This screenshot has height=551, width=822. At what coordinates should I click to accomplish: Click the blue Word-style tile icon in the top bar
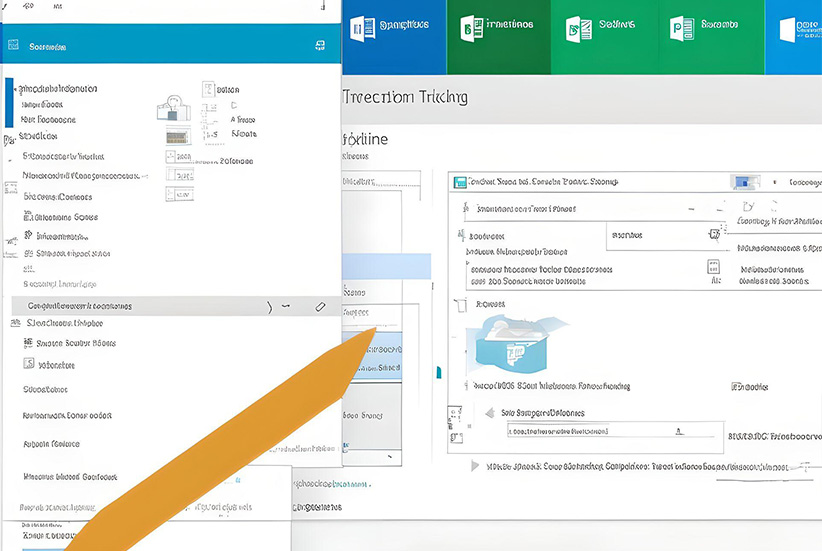pyautogui.click(x=362, y=28)
